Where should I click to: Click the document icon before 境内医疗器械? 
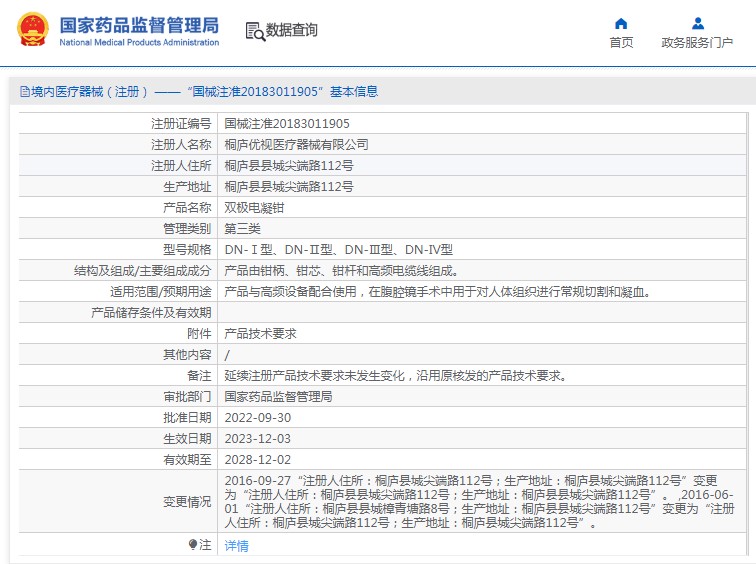click(24, 91)
